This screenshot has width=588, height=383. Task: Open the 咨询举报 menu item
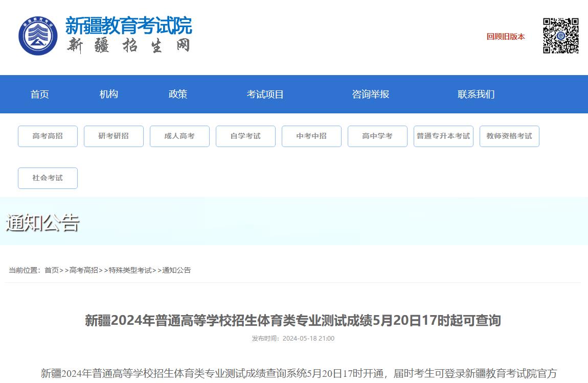[x=370, y=94]
